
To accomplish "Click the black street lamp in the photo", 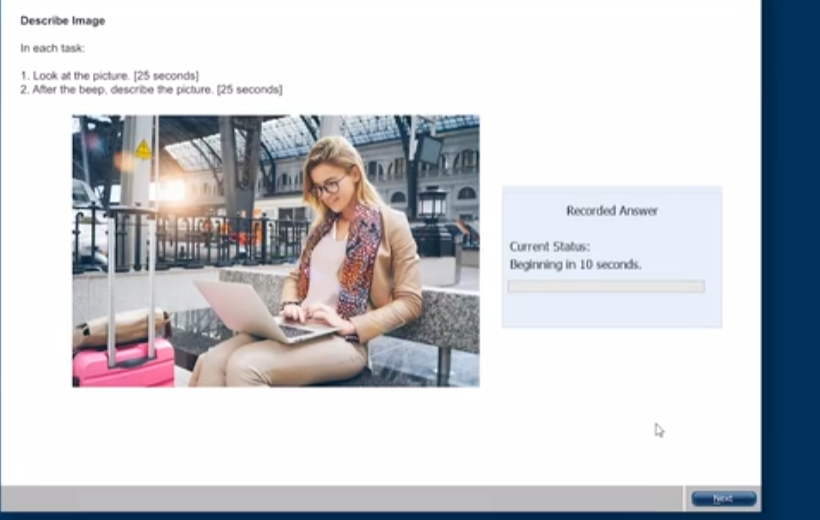I will (432, 210).
